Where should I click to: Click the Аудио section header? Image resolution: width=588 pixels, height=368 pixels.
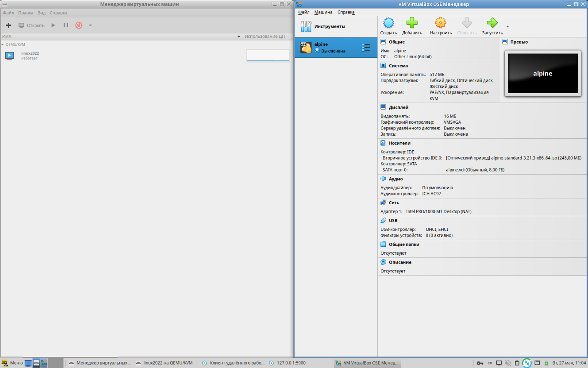click(x=396, y=179)
